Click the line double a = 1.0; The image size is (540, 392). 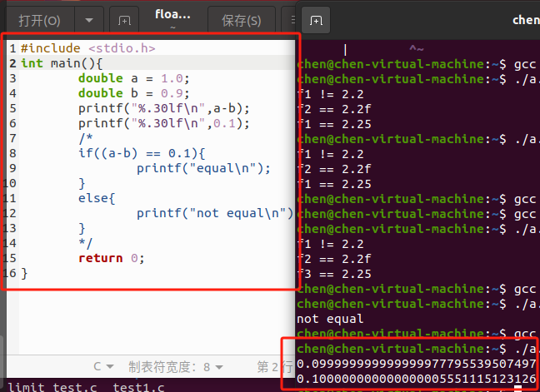134,78
